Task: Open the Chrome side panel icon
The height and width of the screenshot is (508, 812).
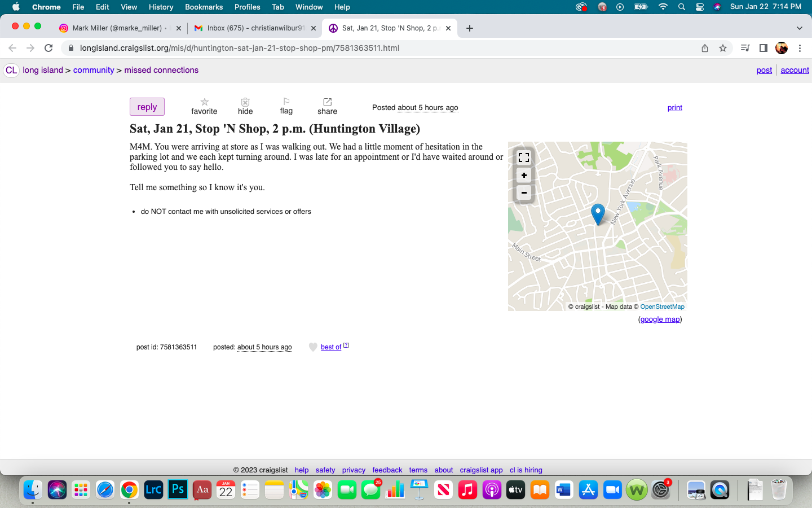Action: coord(764,48)
